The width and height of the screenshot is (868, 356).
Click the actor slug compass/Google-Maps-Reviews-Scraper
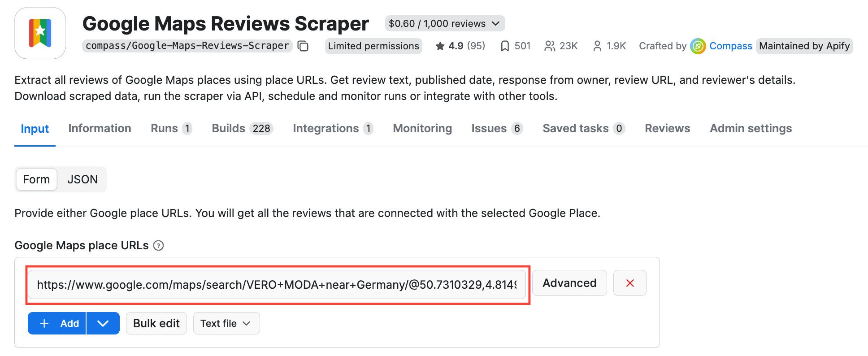point(187,46)
